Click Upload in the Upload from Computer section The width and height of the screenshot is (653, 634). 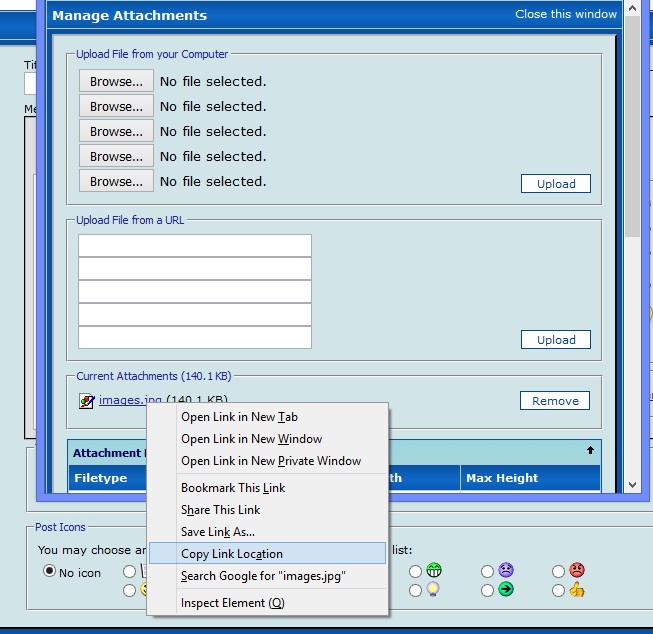coord(556,184)
